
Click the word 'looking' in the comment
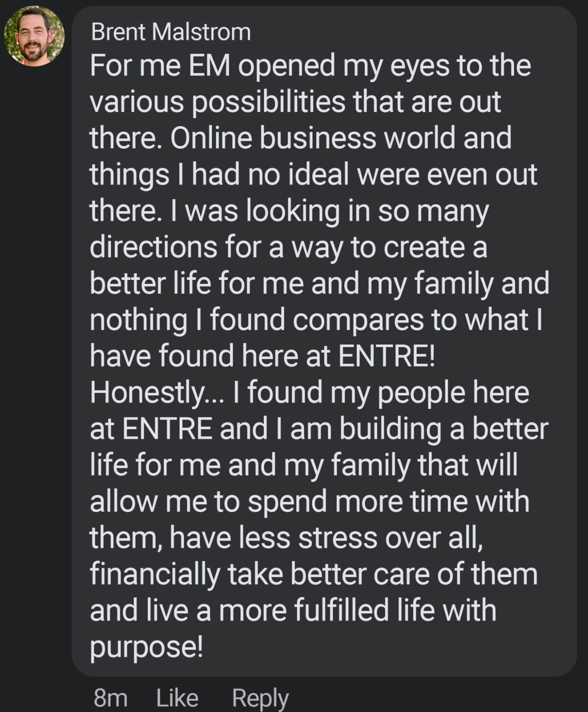point(293,211)
